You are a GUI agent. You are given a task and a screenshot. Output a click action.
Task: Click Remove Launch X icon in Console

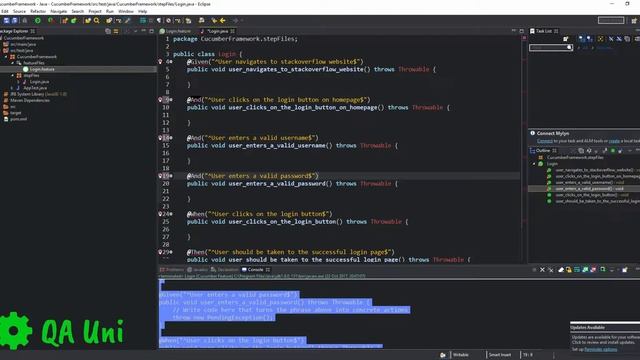(542, 270)
